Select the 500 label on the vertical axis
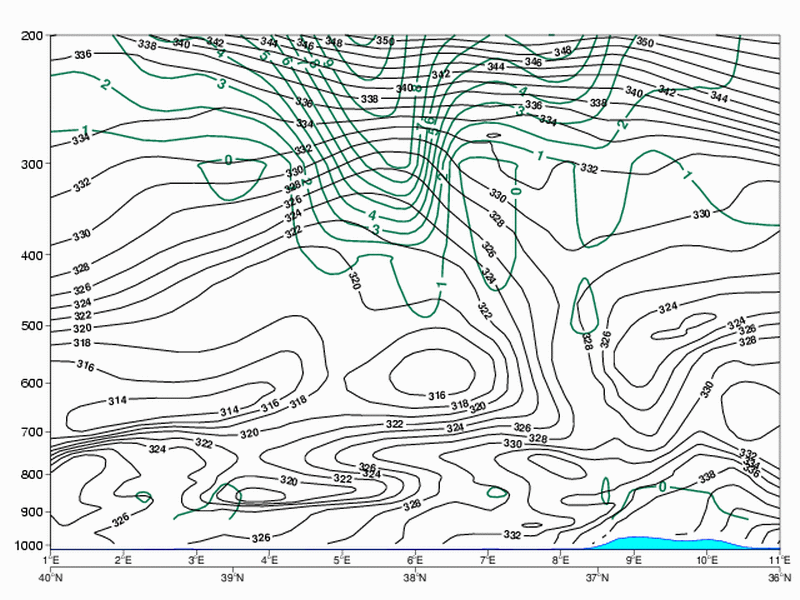The image size is (800, 600). pyautogui.click(x=30, y=326)
